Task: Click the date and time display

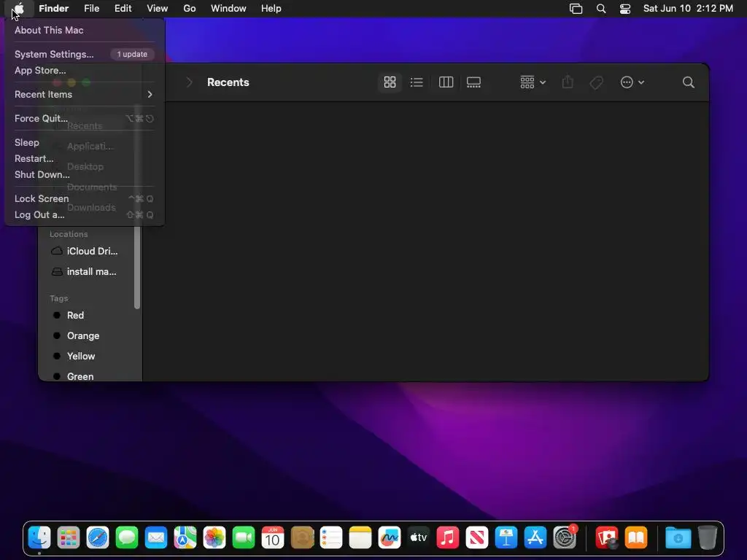Action: click(x=688, y=8)
